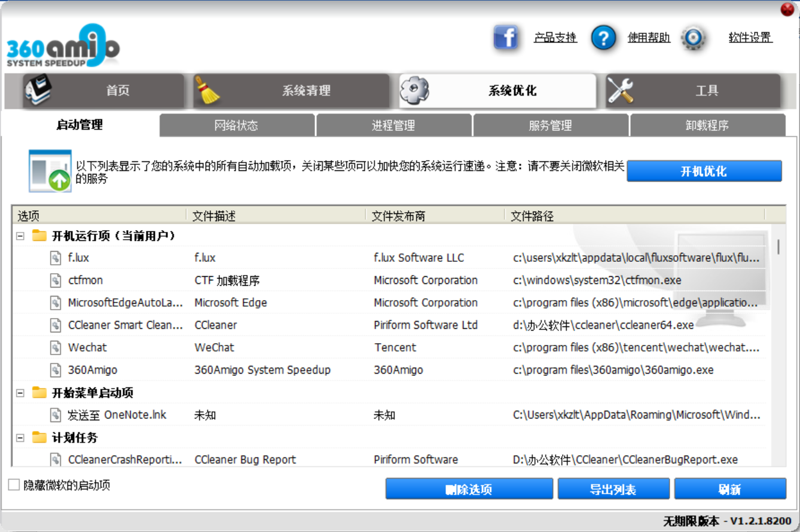Screen dimensions: 800x532
Task: Open the 产品支持 link
Action: (x=555, y=38)
